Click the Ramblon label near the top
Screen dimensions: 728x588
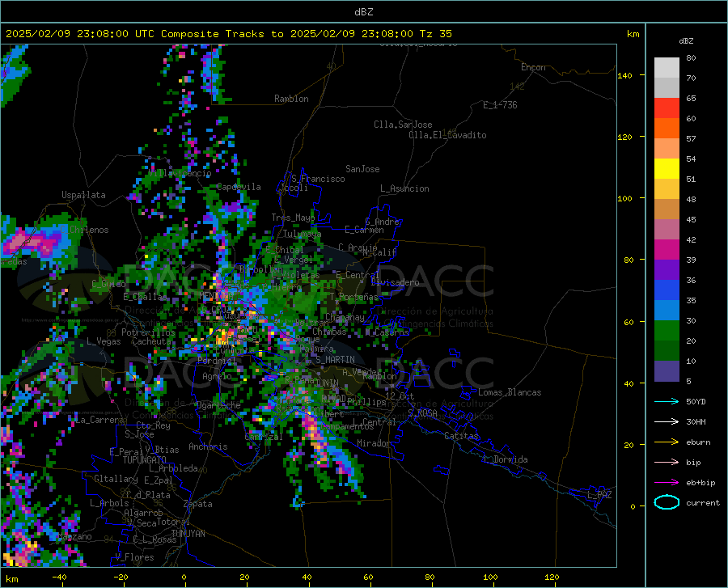(x=291, y=99)
